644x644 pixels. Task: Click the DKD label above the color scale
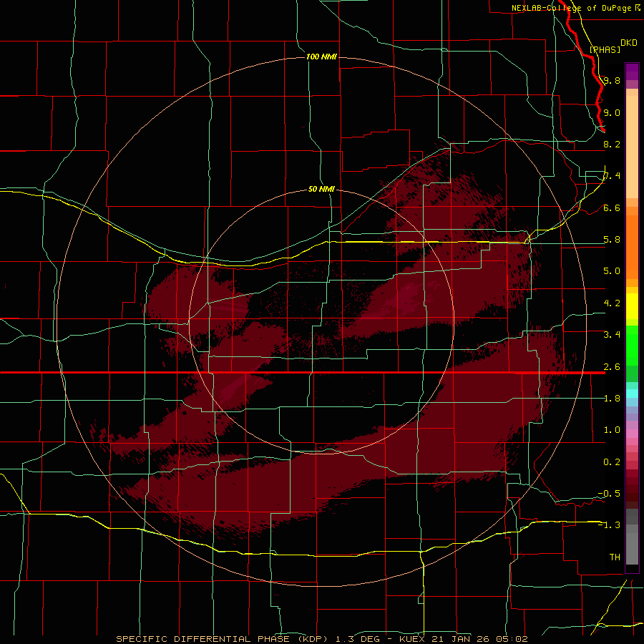coord(628,43)
